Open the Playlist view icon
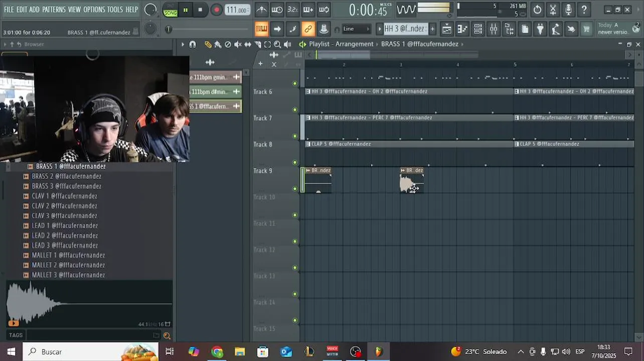644x361 pixels. point(446,29)
